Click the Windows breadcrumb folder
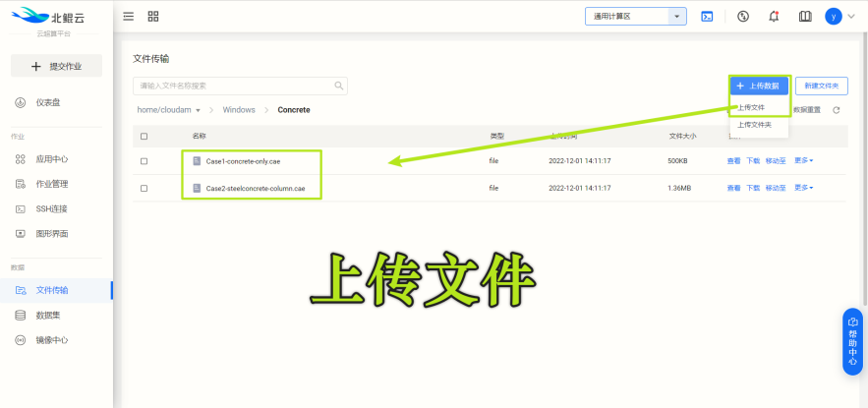The width and height of the screenshot is (868, 408). tap(239, 110)
